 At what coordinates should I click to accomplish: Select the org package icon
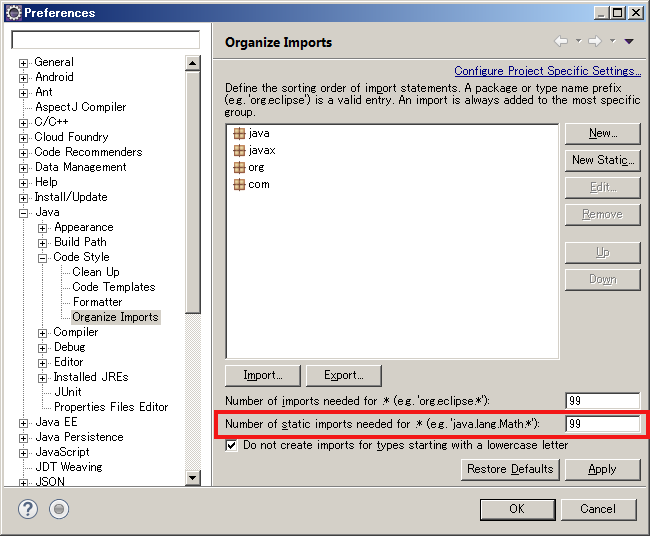click(239, 167)
